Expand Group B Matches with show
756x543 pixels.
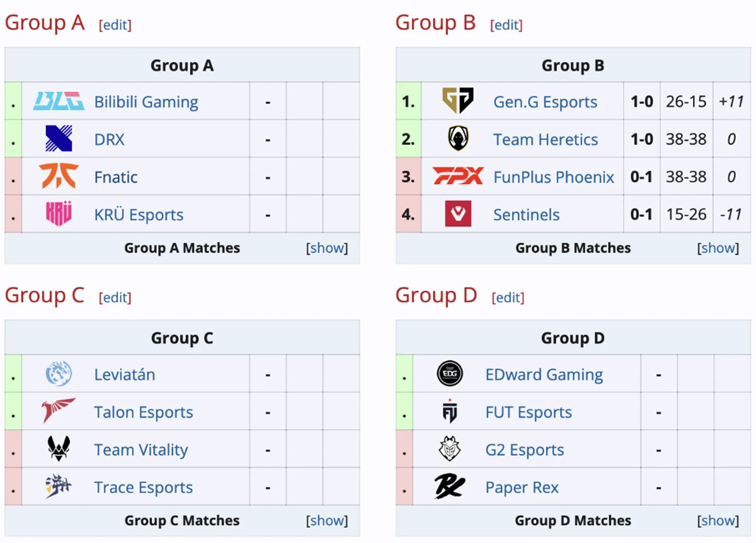(718, 248)
